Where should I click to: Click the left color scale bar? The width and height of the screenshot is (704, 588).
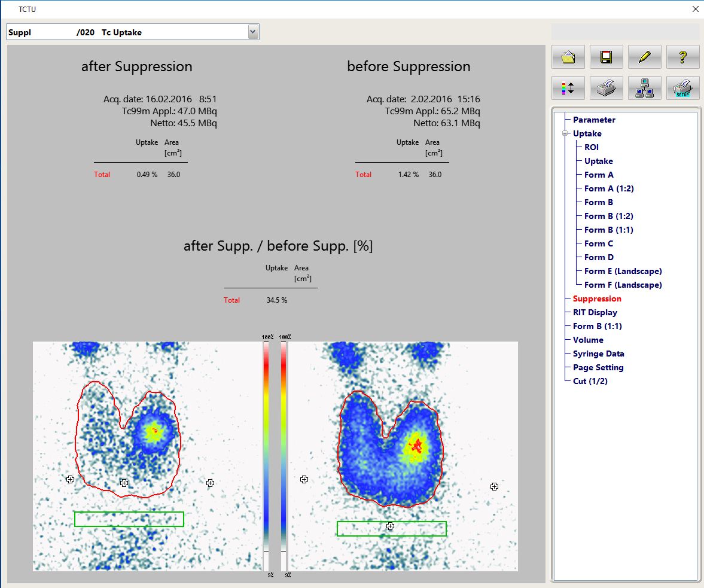[x=266, y=455]
